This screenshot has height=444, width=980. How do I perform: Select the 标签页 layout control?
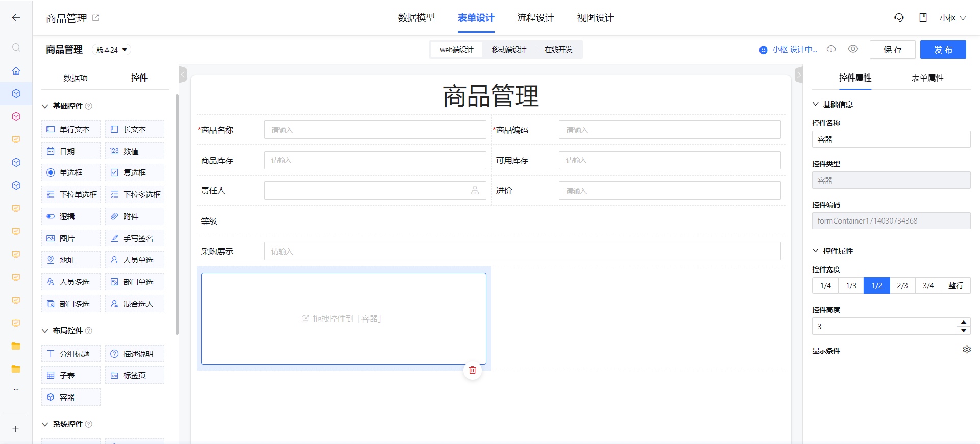[135, 375]
